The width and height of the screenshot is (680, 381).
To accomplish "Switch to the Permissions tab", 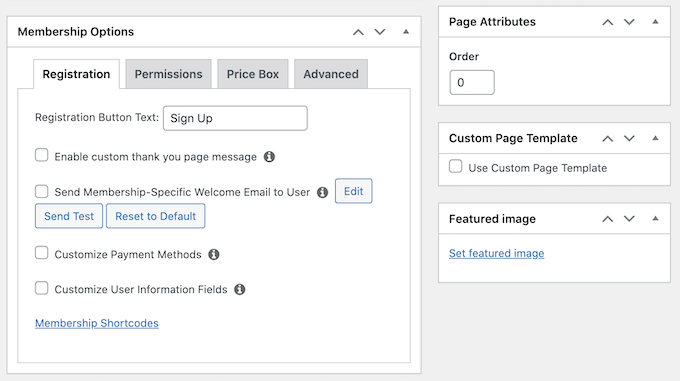I will point(168,74).
